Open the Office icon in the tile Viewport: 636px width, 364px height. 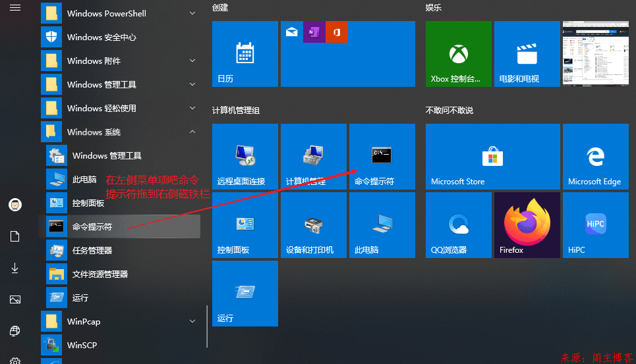[x=337, y=32]
